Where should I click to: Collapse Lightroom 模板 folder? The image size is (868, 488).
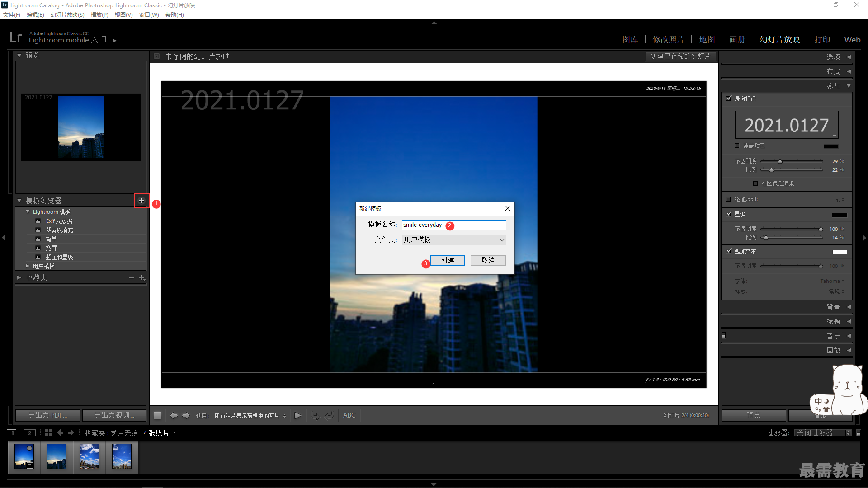click(28, 212)
